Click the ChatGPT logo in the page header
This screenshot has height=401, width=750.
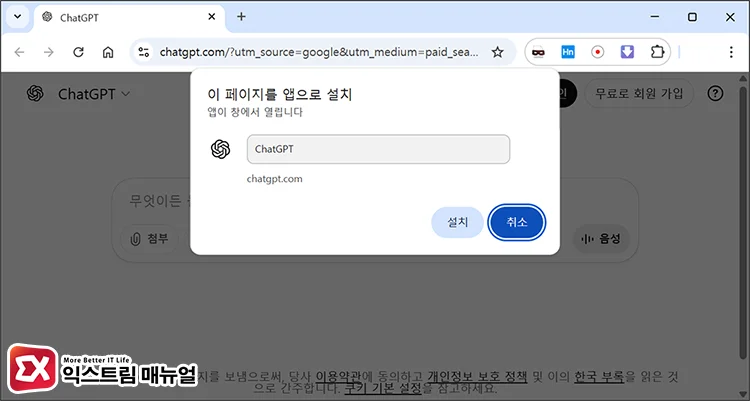point(35,94)
